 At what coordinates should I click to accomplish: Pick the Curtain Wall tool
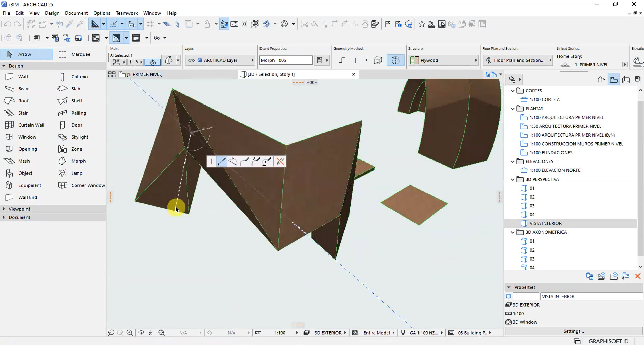(x=31, y=125)
